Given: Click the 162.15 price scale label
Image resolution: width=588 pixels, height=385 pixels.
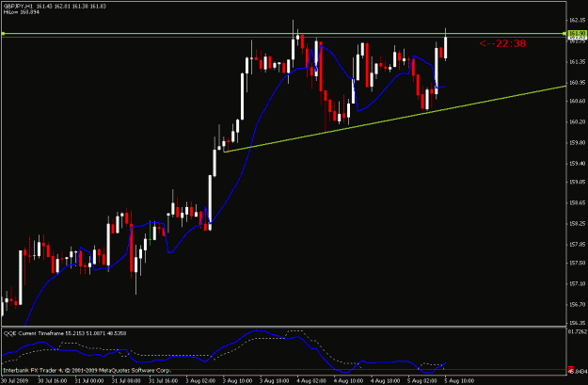Looking at the screenshot, I should tap(578, 21).
